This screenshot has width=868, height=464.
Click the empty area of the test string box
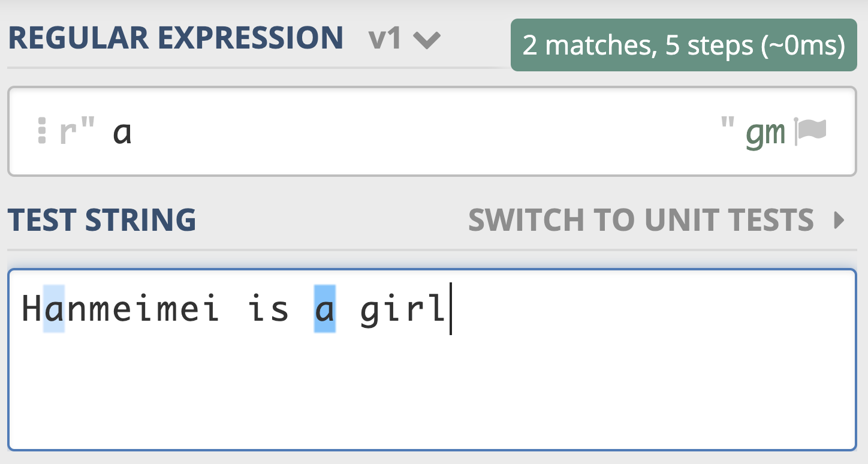pos(432,396)
